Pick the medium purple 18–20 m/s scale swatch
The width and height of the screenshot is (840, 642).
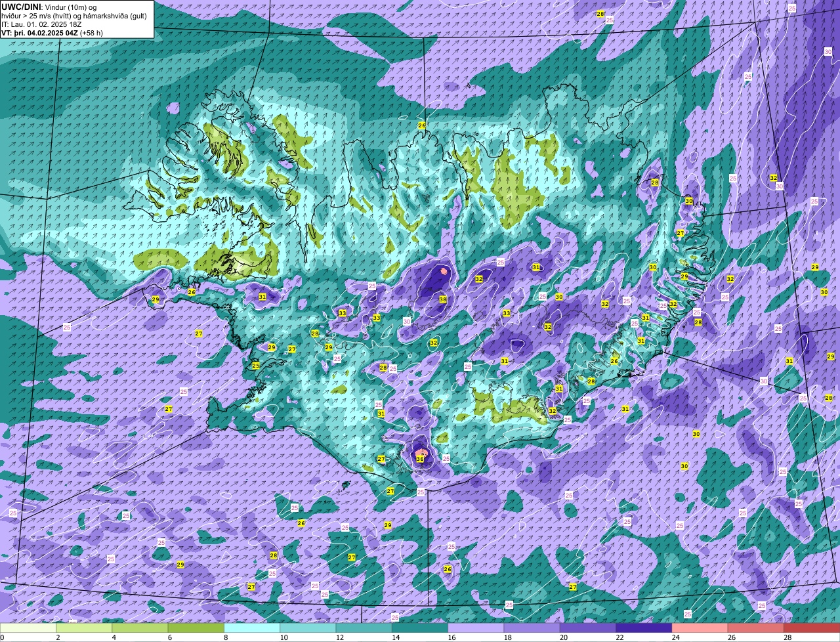click(532, 628)
